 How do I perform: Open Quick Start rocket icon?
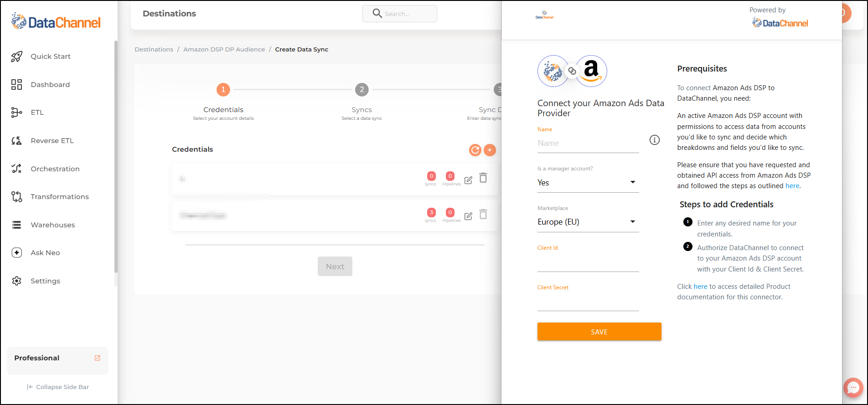(17, 56)
